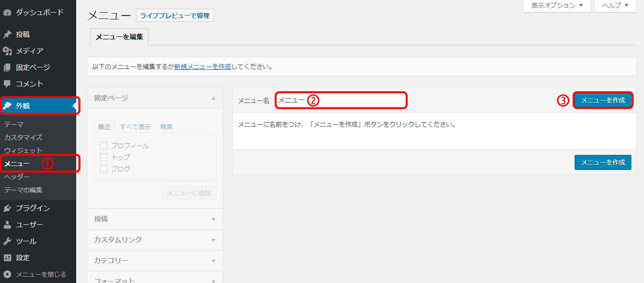Follow the 新規メニューを作成 link
This screenshot has height=283, width=644.
pos(202,67)
